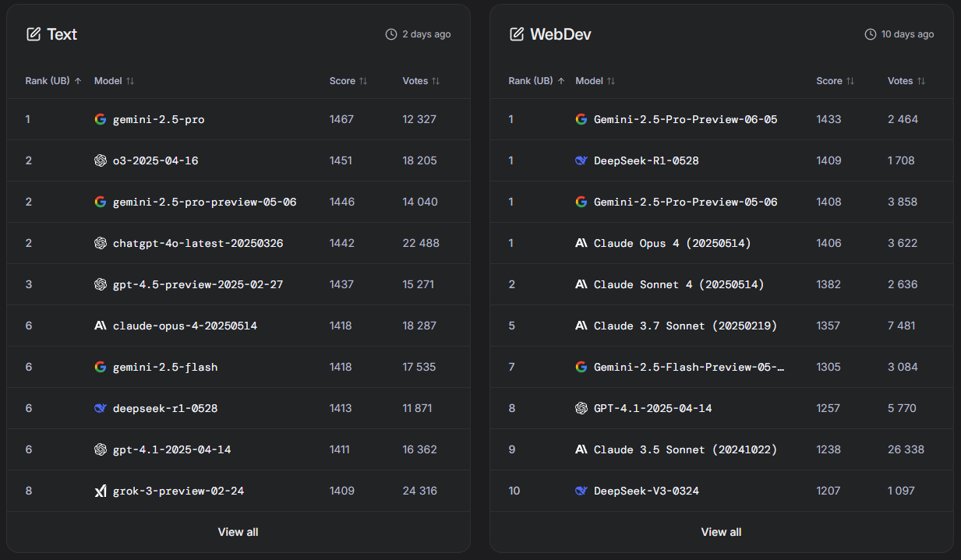961x560 pixels.
Task: Open the chatgpt-4o-latest-20250326 model entry
Action: 198,243
